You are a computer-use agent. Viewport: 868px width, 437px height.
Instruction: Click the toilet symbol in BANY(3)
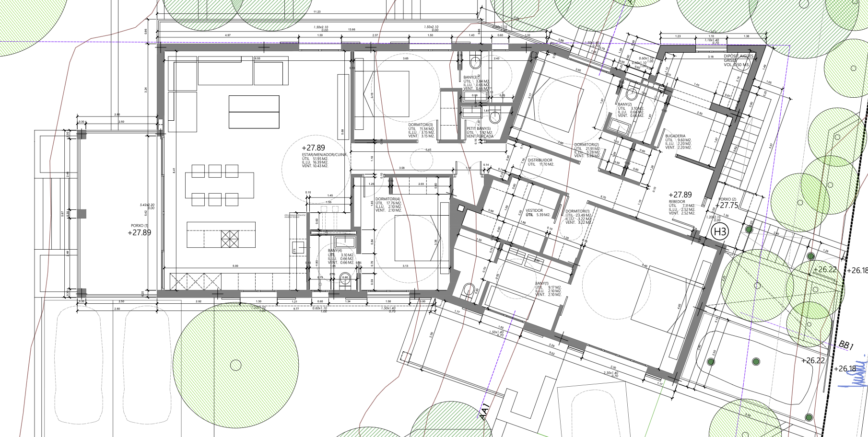(476, 62)
